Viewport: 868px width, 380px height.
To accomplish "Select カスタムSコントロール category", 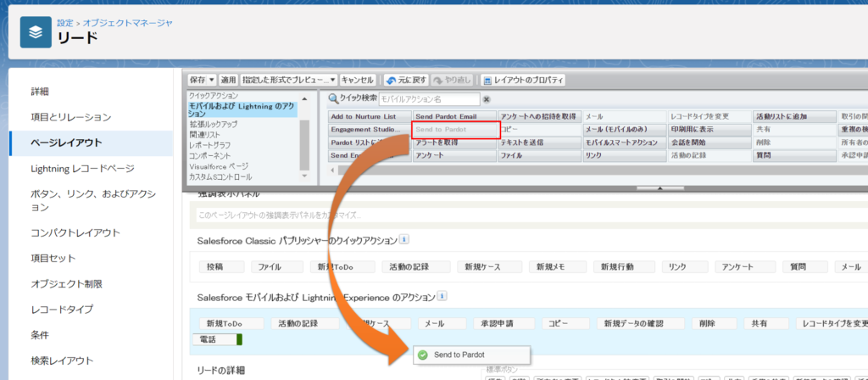I will (220, 176).
